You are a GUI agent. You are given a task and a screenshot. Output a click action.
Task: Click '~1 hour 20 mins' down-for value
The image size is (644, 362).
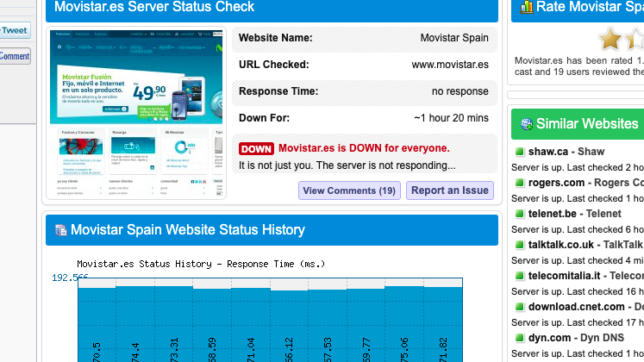click(452, 118)
